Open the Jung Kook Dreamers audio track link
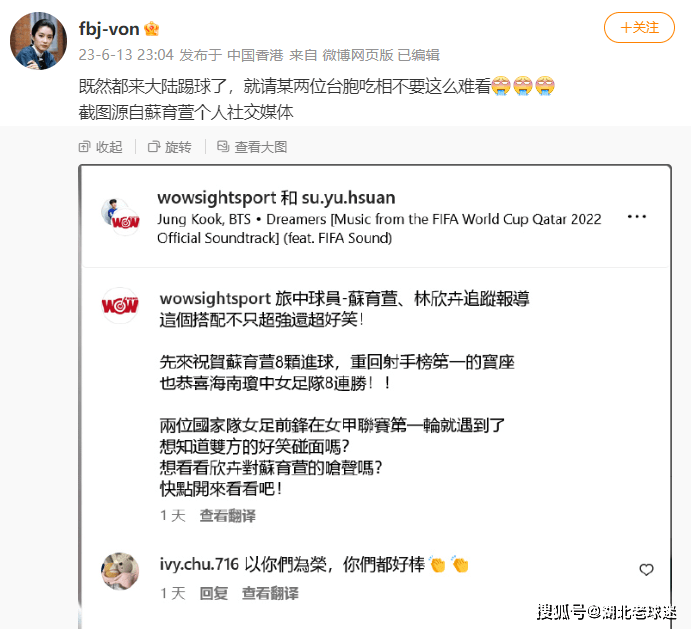The width and height of the screenshot is (691, 629). [x=379, y=228]
